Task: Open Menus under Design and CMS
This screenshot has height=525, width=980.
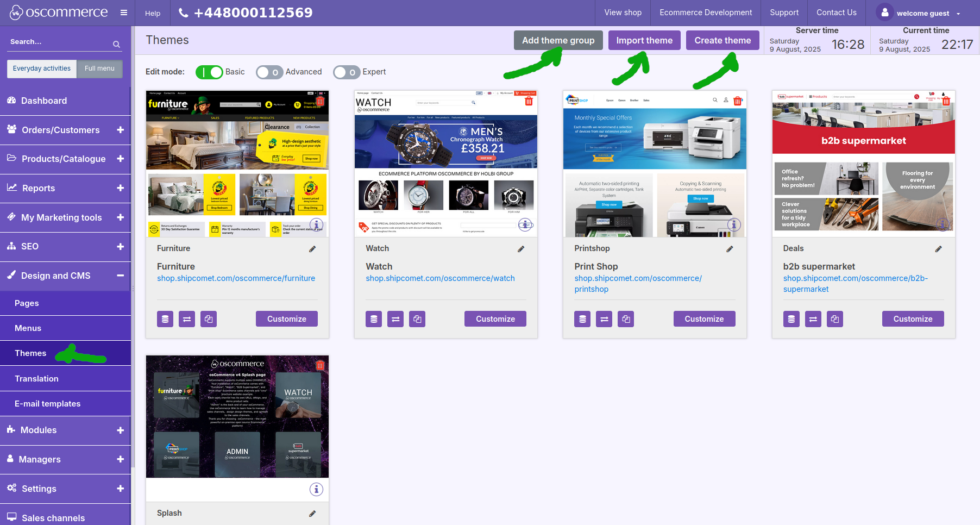Action: tap(65, 328)
